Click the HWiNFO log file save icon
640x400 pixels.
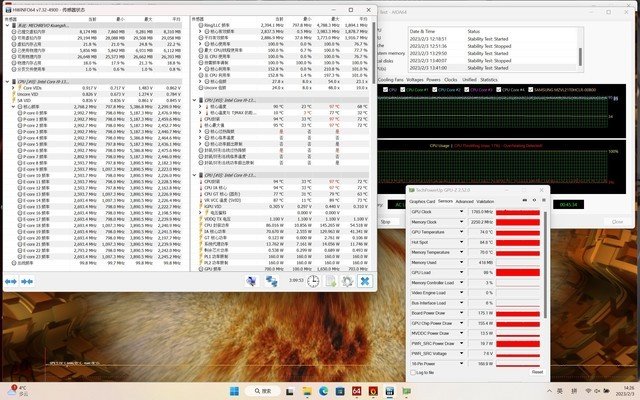click(x=330, y=281)
